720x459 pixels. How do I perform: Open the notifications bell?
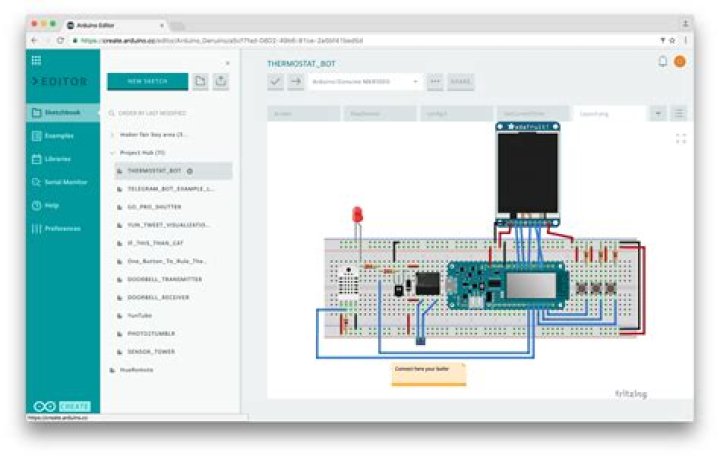(662, 62)
